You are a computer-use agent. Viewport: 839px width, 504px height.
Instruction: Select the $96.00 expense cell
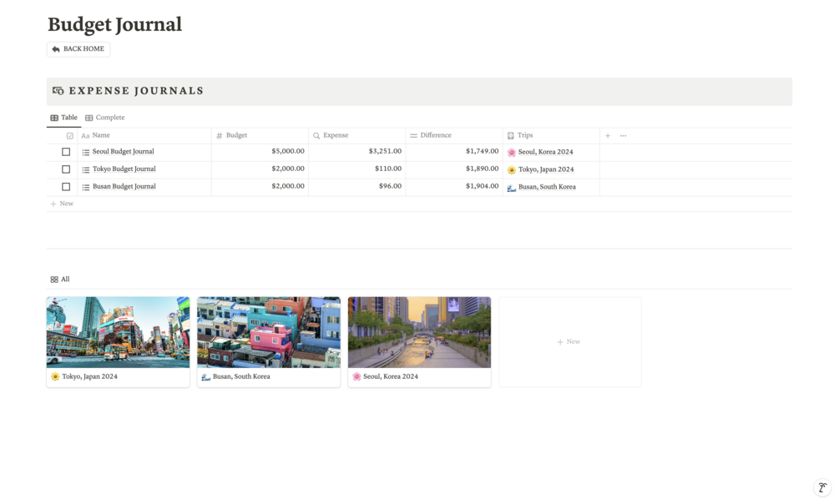click(x=357, y=187)
